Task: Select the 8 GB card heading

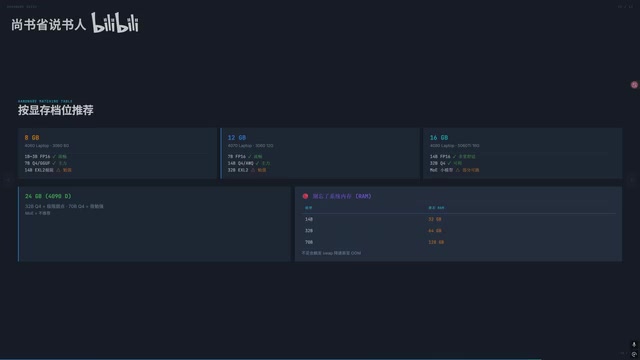Action: click(32, 138)
